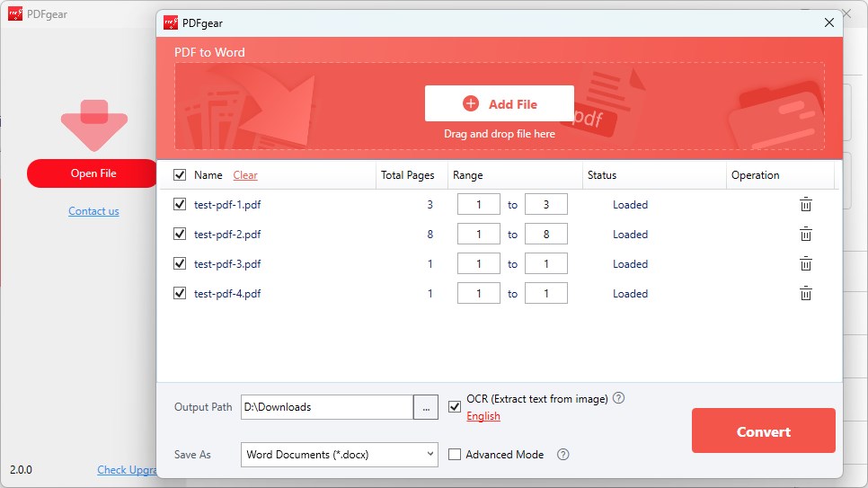Click the Drag and drop file here text
The height and width of the screenshot is (488, 868).
coord(500,134)
